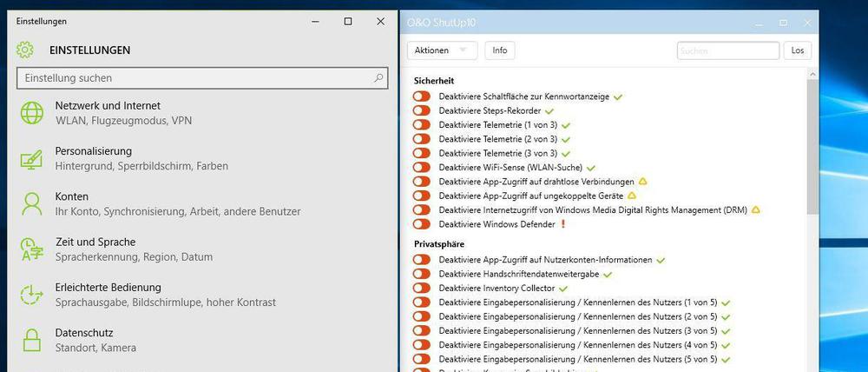Open Erleichterte Bedienung settings

click(x=202, y=295)
